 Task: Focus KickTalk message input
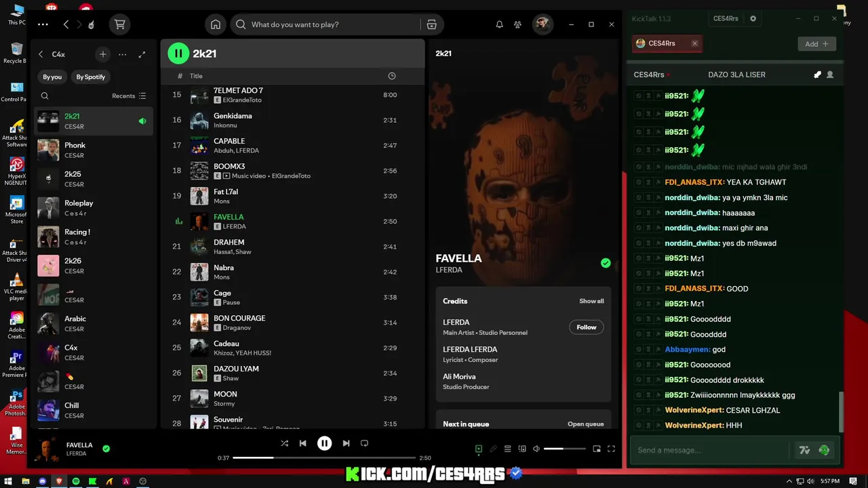(711, 450)
